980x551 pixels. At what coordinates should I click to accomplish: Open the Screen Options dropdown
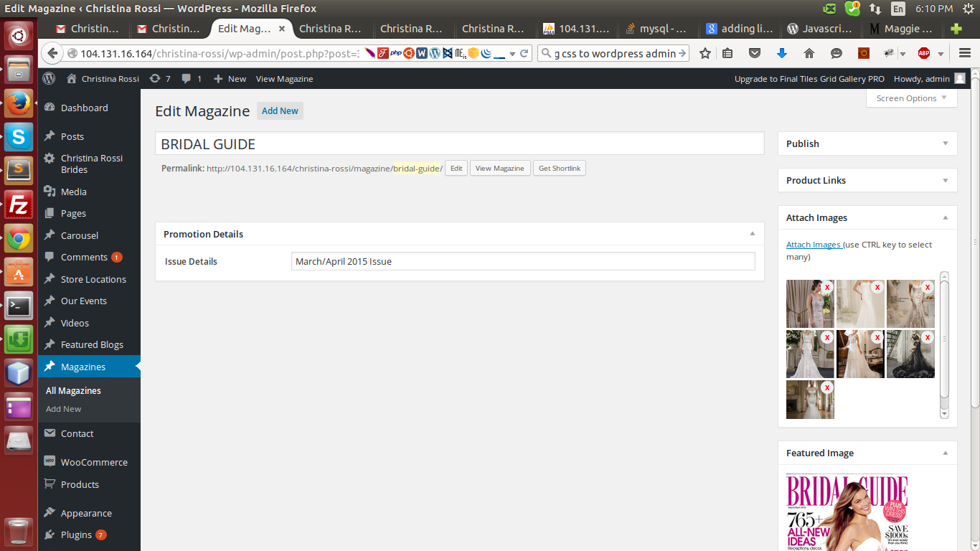911,98
